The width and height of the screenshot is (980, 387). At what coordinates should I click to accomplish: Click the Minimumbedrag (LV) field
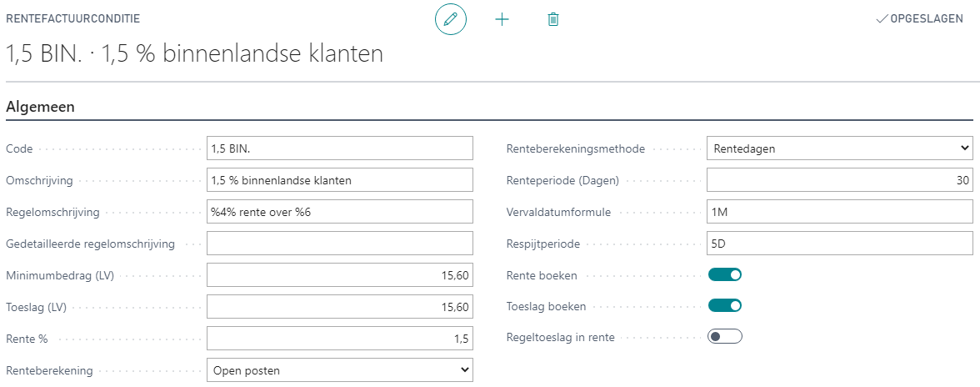click(339, 275)
